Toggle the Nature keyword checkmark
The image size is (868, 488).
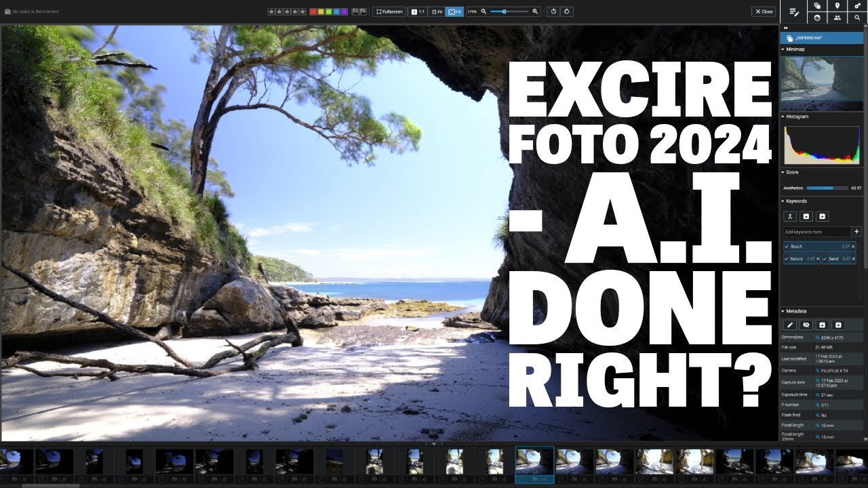click(787, 259)
